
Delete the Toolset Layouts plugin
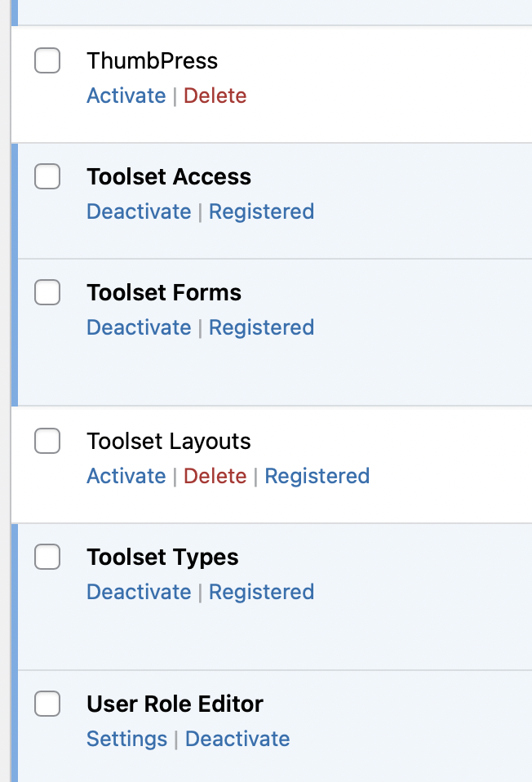(x=215, y=476)
